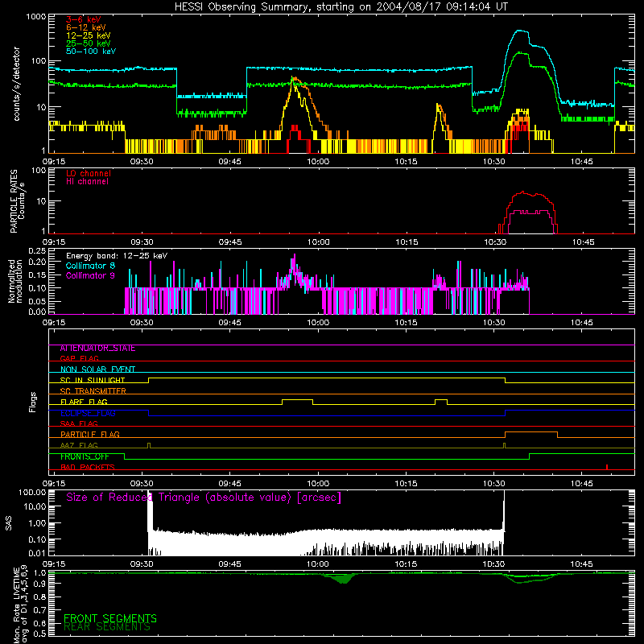Click the 09:45 tick label under flags panel
This screenshot has height=644, width=644.
[230, 484]
